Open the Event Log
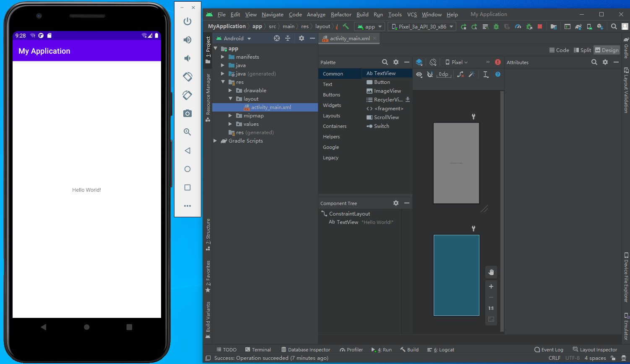Image resolution: width=630 pixels, height=364 pixels. point(549,349)
